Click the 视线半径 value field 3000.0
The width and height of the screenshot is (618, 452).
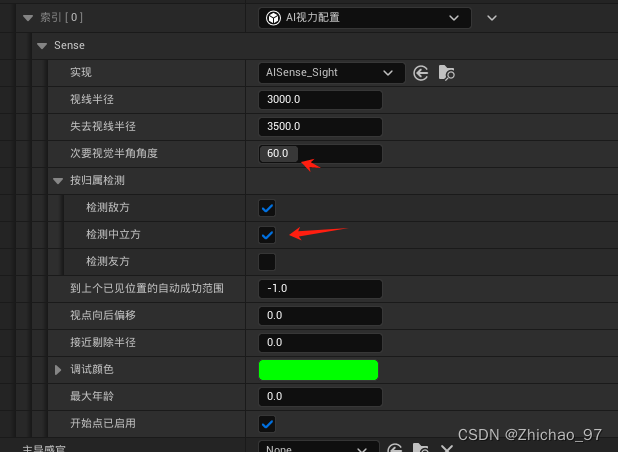[x=320, y=100]
